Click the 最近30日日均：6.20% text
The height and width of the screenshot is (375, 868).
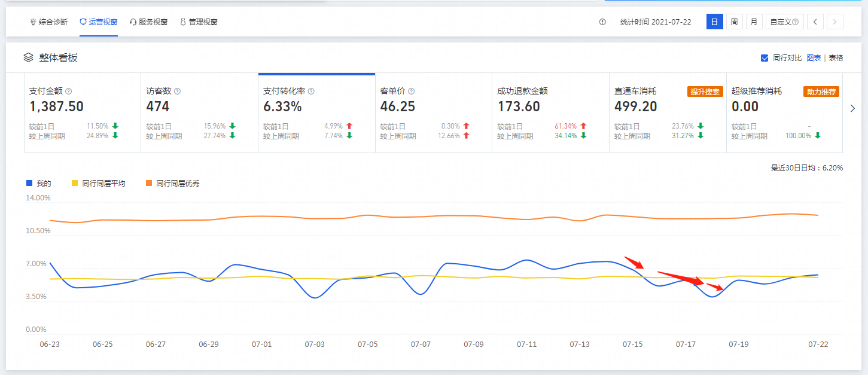coord(807,168)
